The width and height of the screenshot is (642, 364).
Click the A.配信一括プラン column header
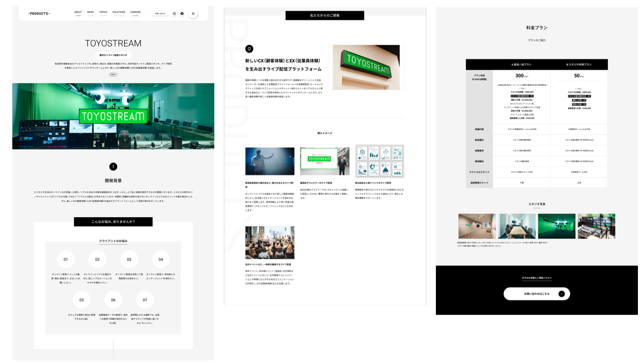coord(521,65)
